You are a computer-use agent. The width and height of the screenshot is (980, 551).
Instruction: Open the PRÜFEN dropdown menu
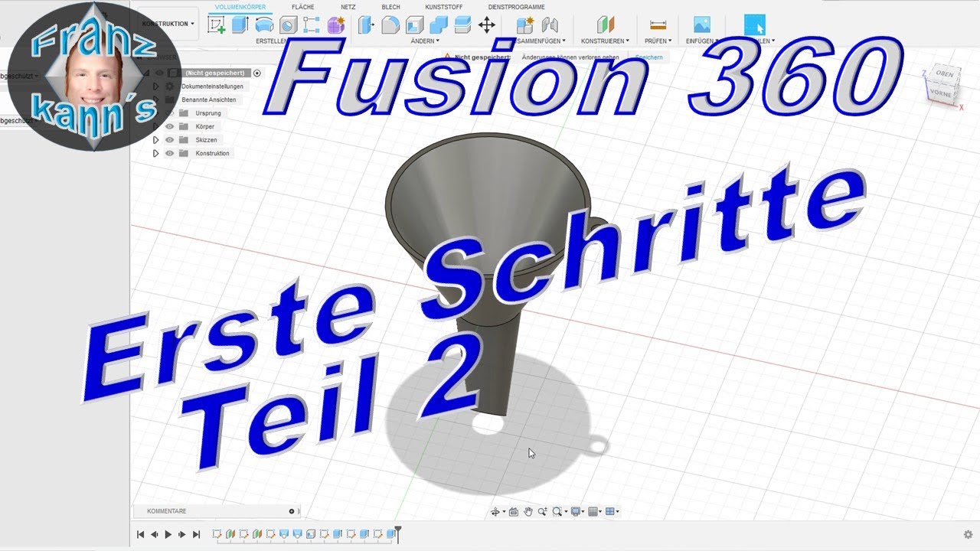tap(658, 41)
